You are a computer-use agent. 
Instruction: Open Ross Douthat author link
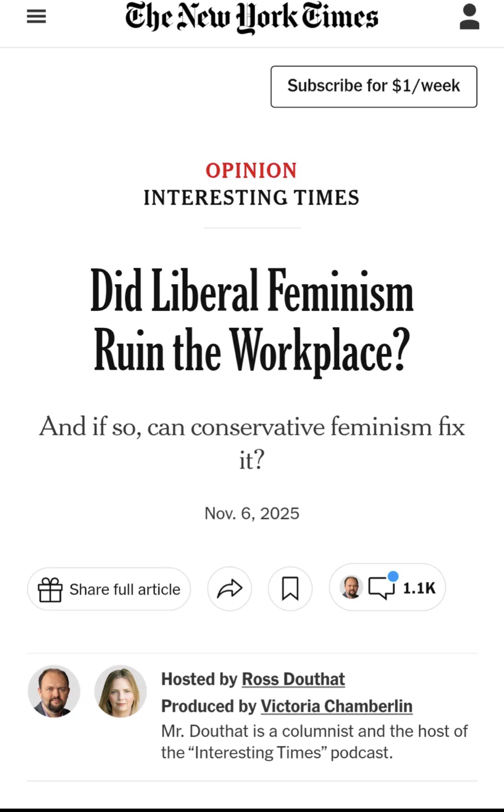tap(293, 679)
